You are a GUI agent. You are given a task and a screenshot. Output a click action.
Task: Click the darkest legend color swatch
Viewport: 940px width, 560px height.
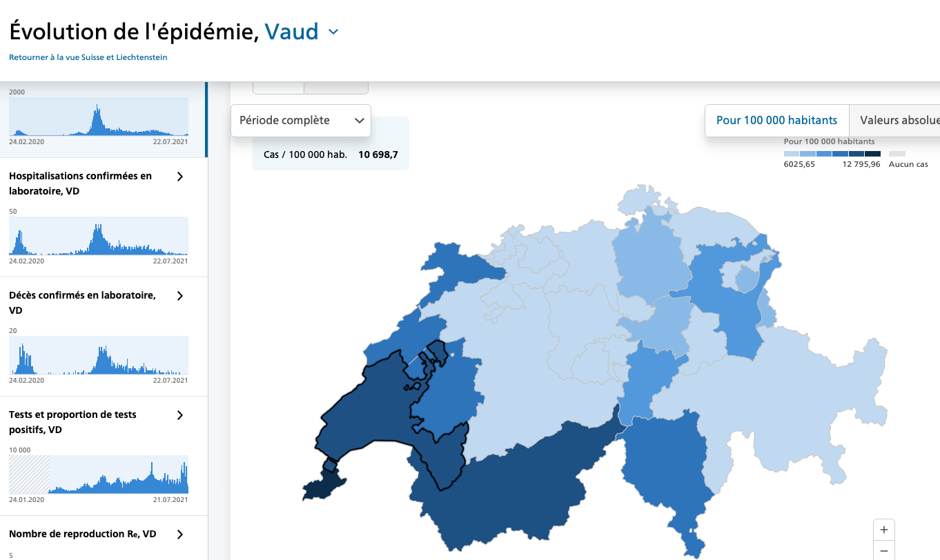click(872, 154)
